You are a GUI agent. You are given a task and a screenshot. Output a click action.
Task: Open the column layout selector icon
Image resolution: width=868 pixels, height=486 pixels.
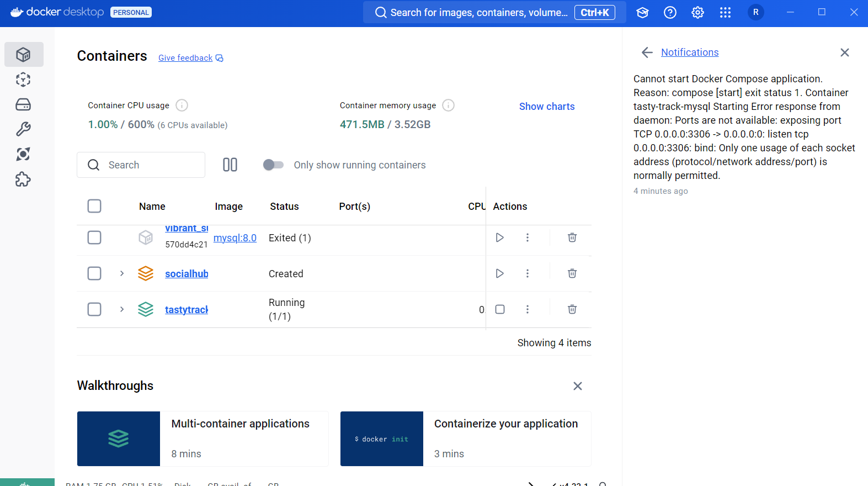click(x=230, y=165)
